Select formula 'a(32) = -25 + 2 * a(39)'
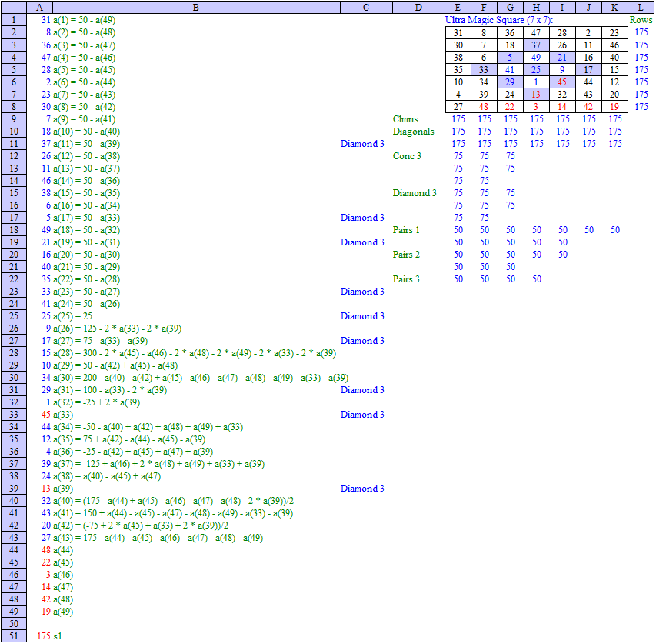Viewport: 656px width, 644px height. tap(96, 402)
